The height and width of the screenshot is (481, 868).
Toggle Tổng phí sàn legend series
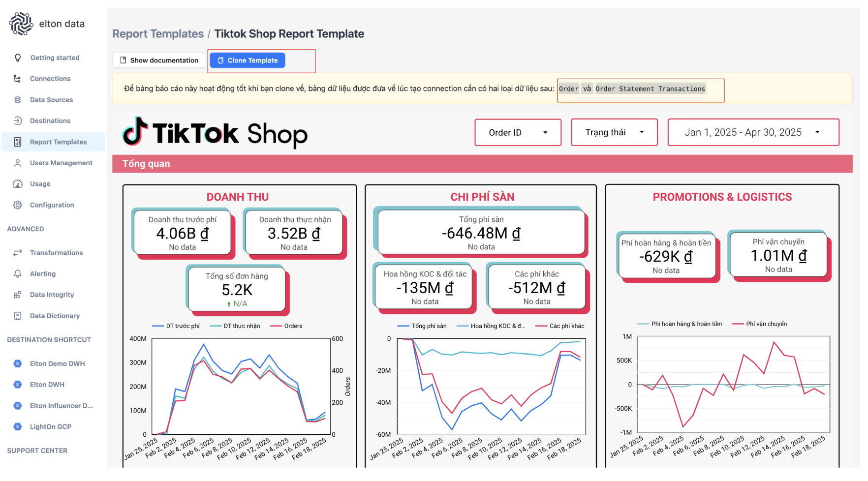point(422,326)
